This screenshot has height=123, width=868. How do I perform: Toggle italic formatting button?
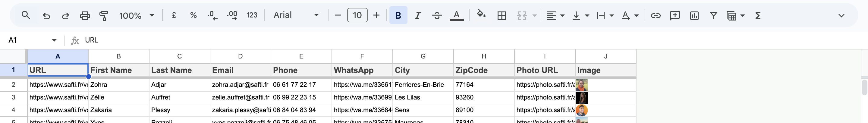(417, 15)
